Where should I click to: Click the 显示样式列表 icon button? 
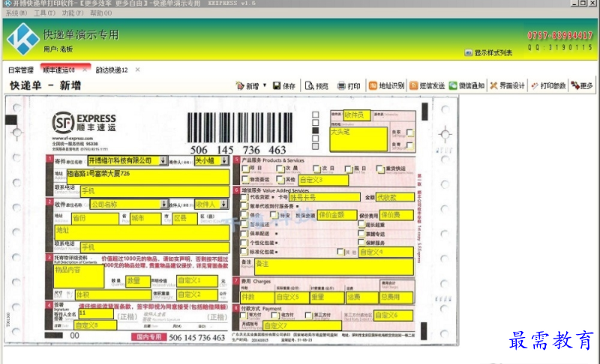pos(468,52)
